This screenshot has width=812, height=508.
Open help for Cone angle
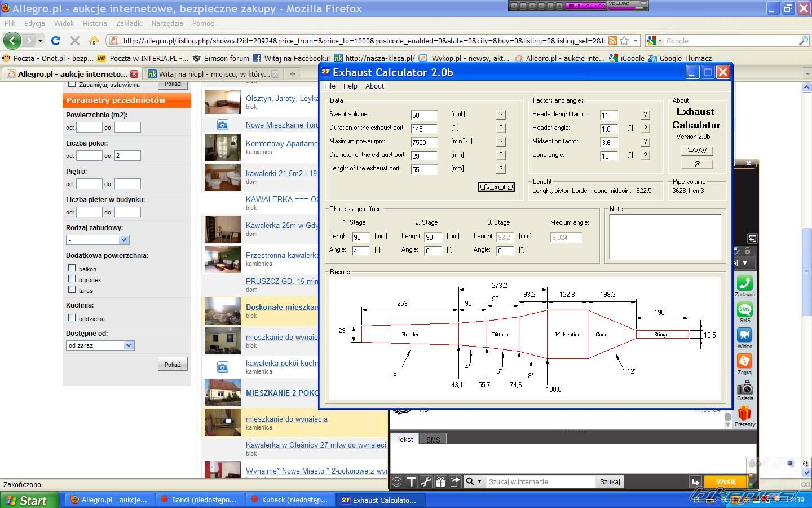point(646,155)
